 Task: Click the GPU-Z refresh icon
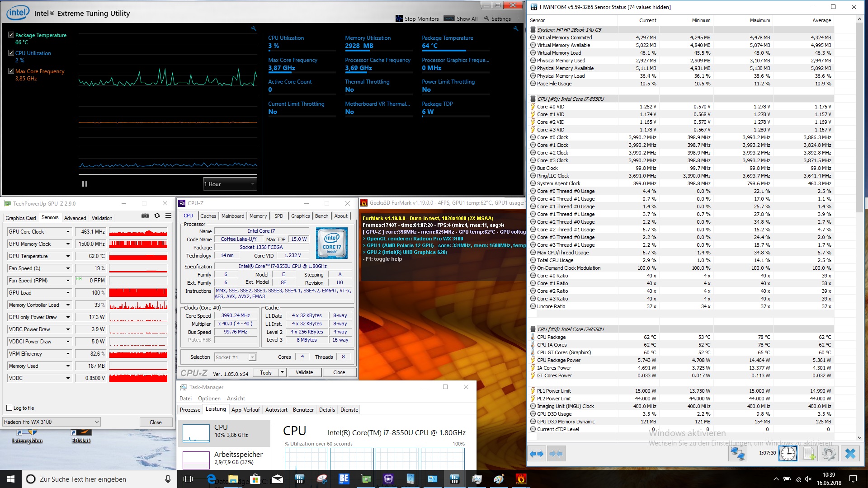(157, 216)
